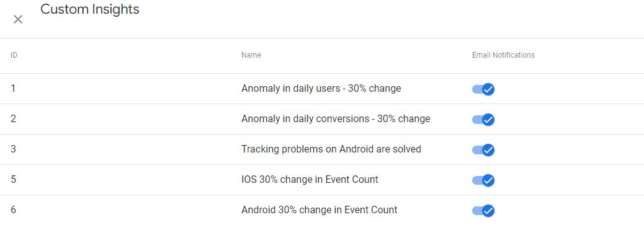Toggle email notifications for daily users anomaly

483,89
